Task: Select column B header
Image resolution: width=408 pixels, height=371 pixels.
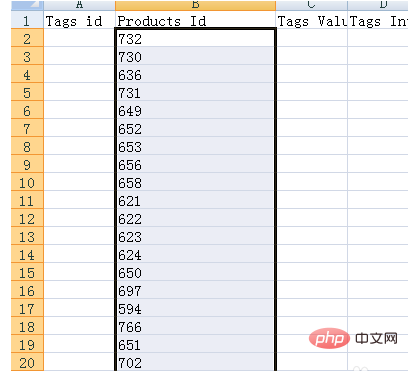Action: coord(196,5)
